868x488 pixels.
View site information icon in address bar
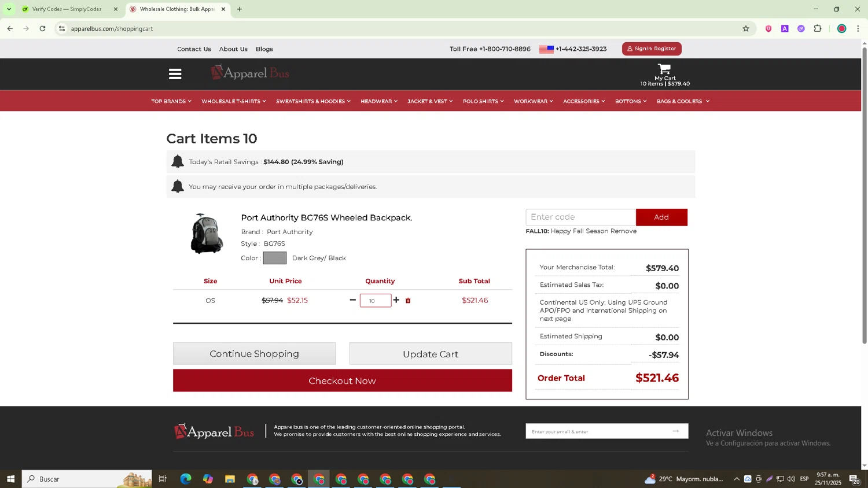coord(62,28)
